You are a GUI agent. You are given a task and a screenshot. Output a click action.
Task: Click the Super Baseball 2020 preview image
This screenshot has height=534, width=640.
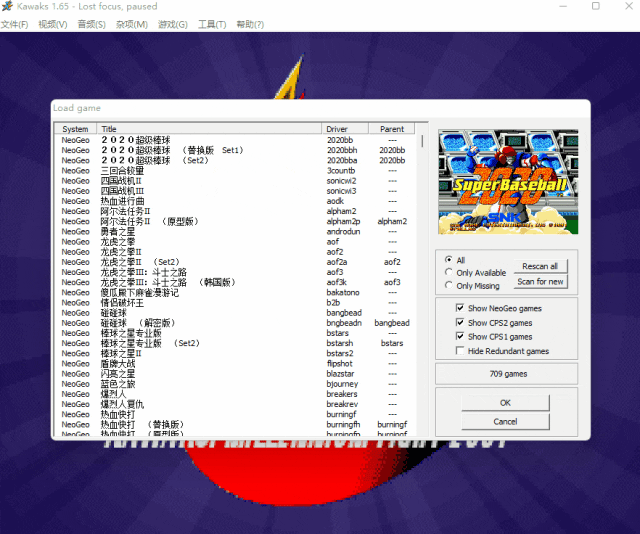coord(508,182)
